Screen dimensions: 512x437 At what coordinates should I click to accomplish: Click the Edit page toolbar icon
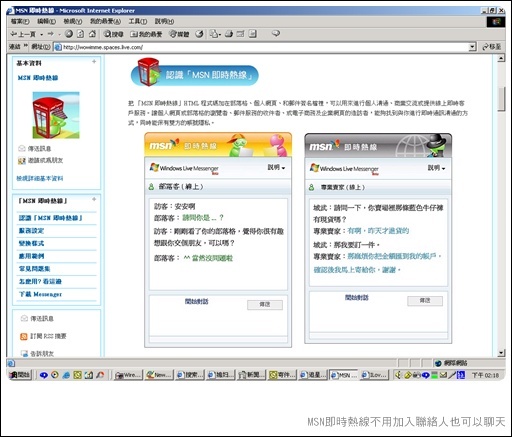[x=240, y=34]
